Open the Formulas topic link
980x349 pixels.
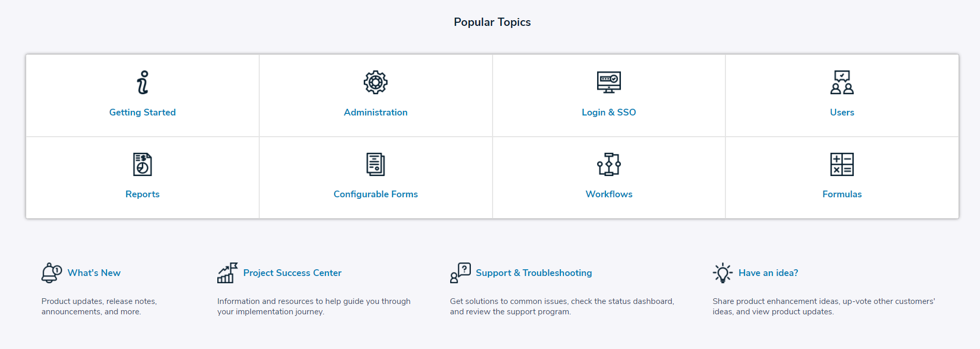pos(842,194)
